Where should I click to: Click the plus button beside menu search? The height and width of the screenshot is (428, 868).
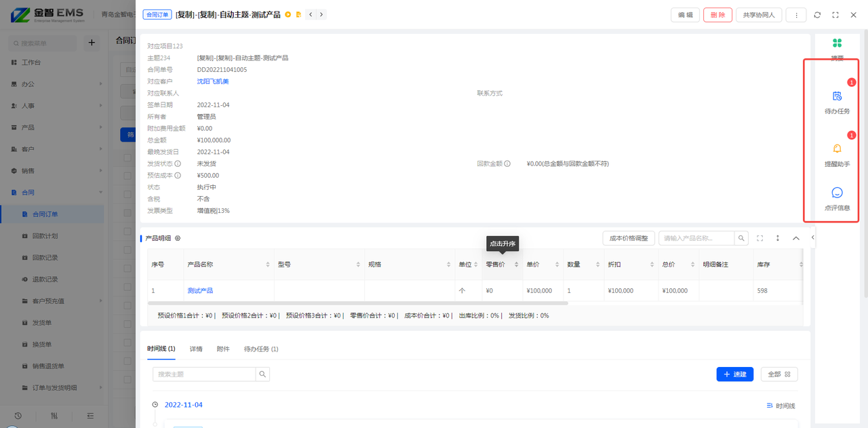pyautogui.click(x=92, y=43)
